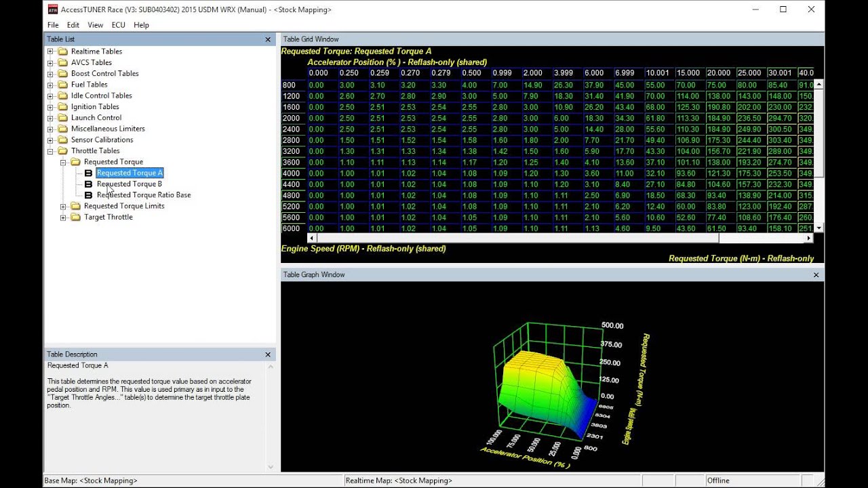Click the Realtime Tables folder icon
The height and width of the screenshot is (488, 868).
[x=63, y=52]
